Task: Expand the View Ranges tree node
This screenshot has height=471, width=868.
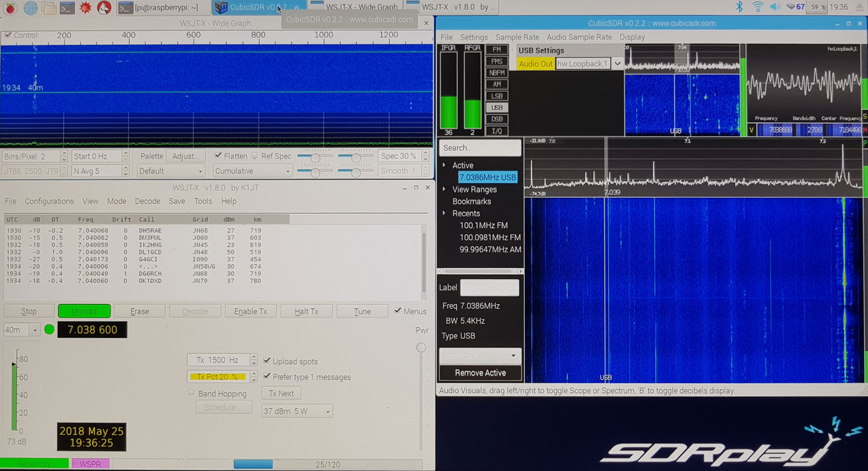Action: click(444, 189)
